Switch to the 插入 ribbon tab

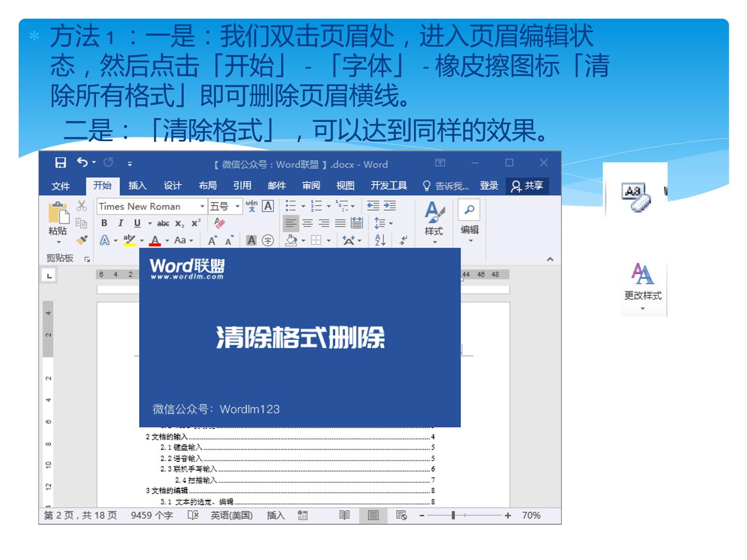click(x=137, y=186)
